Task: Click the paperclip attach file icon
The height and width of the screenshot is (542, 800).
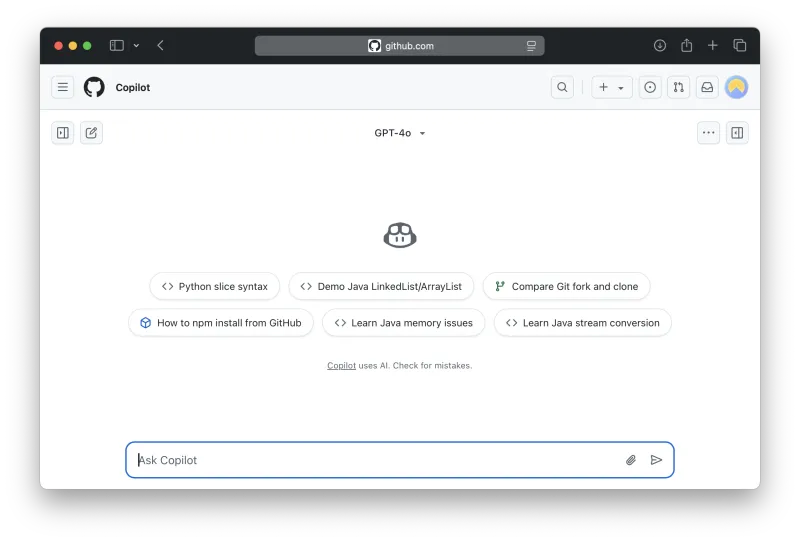Action: point(631,460)
